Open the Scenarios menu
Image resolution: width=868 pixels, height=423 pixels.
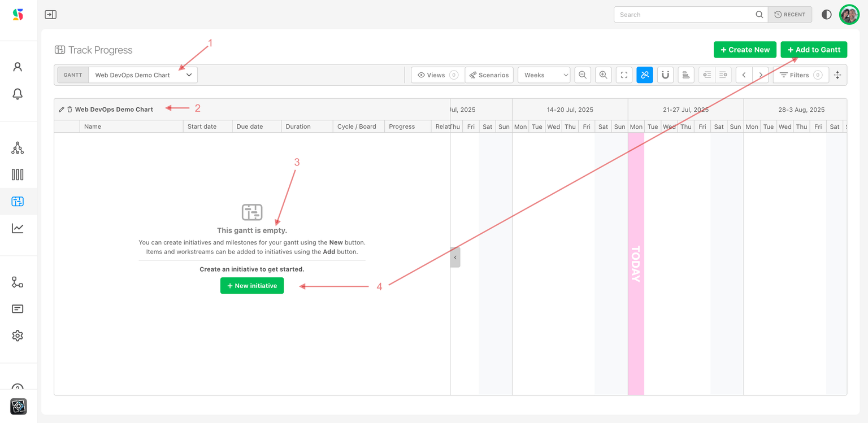489,75
